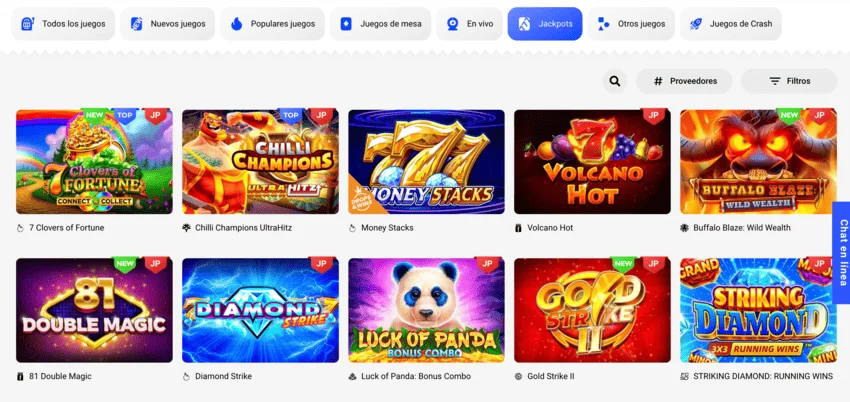Select the Todos los juegos tab

tap(61, 24)
